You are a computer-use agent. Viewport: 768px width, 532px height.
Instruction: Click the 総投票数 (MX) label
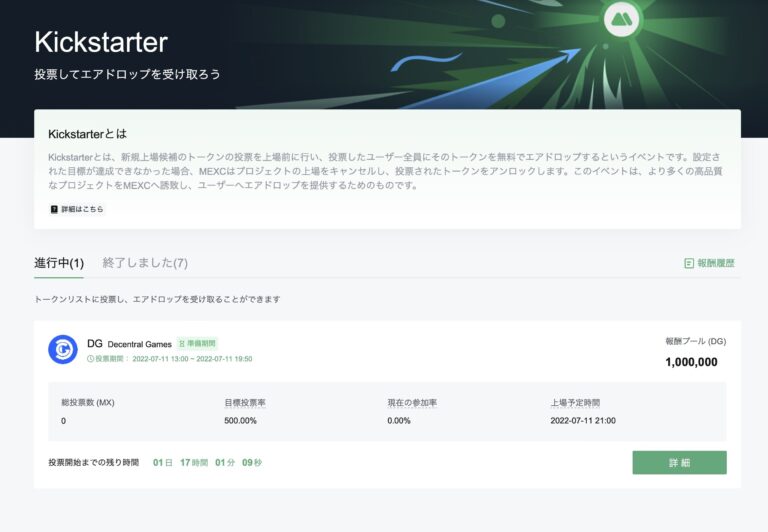[88, 403]
